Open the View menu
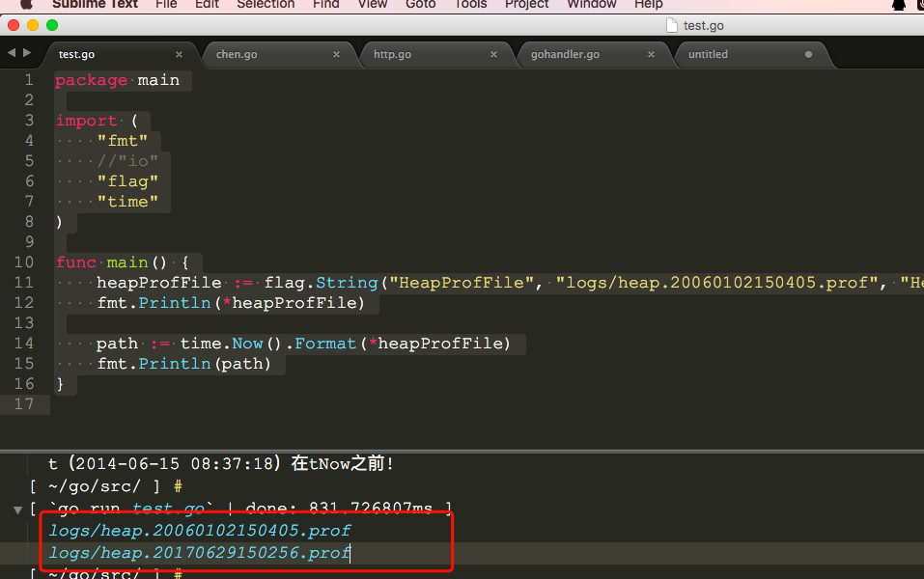This screenshot has width=924, height=579. pos(373,4)
